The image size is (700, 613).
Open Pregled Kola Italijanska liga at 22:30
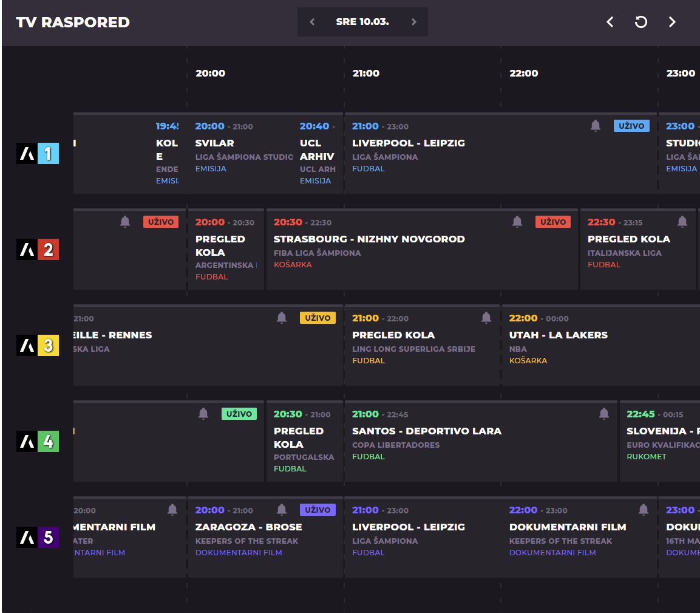click(638, 250)
